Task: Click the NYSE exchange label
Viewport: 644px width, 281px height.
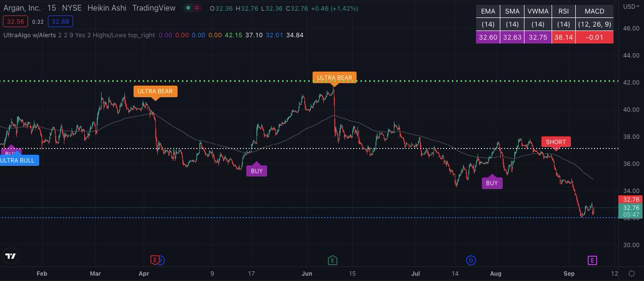Action: click(72, 9)
